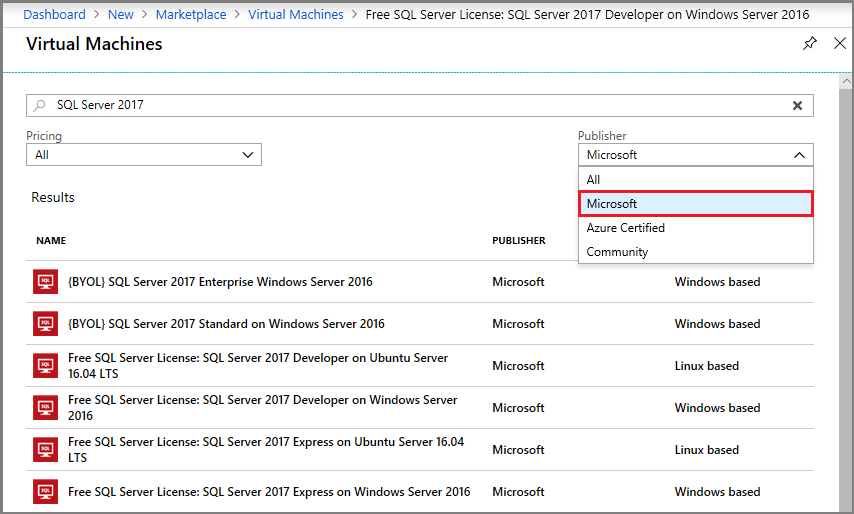The height and width of the screenshot is (514, 854).
Task: Click SQL Developer on Ubuntu Server icon
Action: click(x=45, y=366)
